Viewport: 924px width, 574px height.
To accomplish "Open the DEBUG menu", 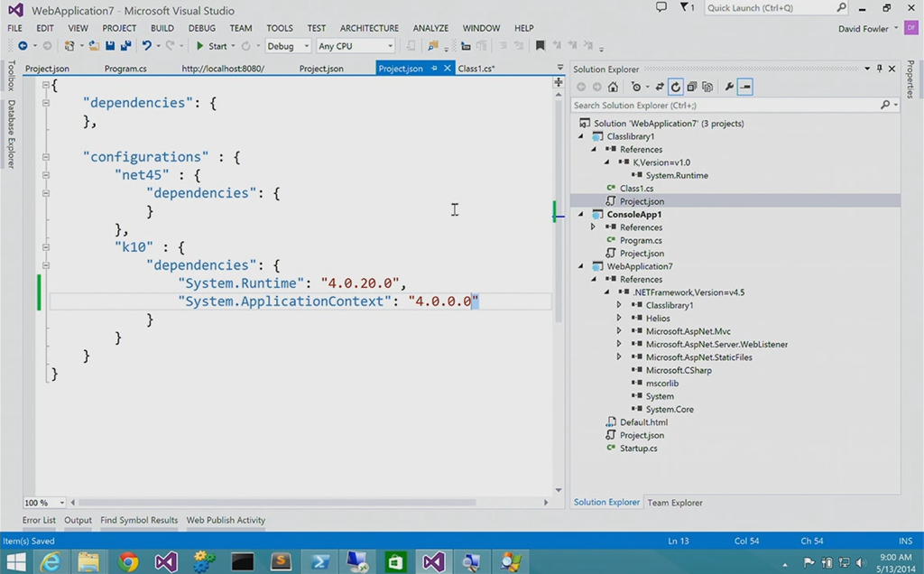I will click(201, 28).
